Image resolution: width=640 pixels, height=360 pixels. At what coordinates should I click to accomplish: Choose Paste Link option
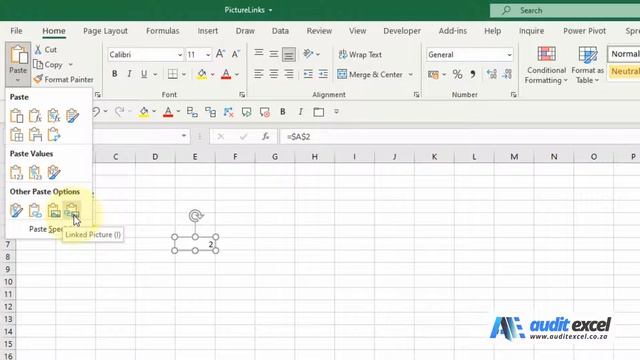35,211
